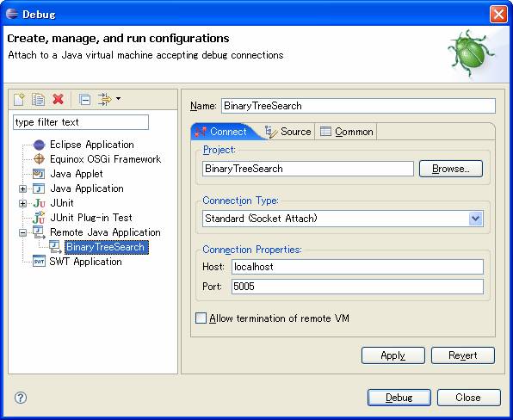
Task: Select SWT Application in the tree
Action: pyautogui.click(x=86, y=262)
